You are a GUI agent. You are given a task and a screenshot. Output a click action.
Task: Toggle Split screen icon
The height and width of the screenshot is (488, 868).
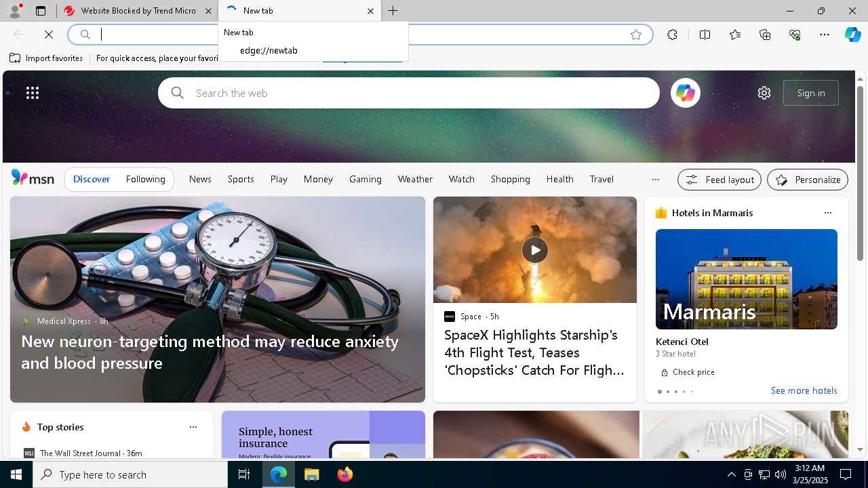(x=705, y=35)
